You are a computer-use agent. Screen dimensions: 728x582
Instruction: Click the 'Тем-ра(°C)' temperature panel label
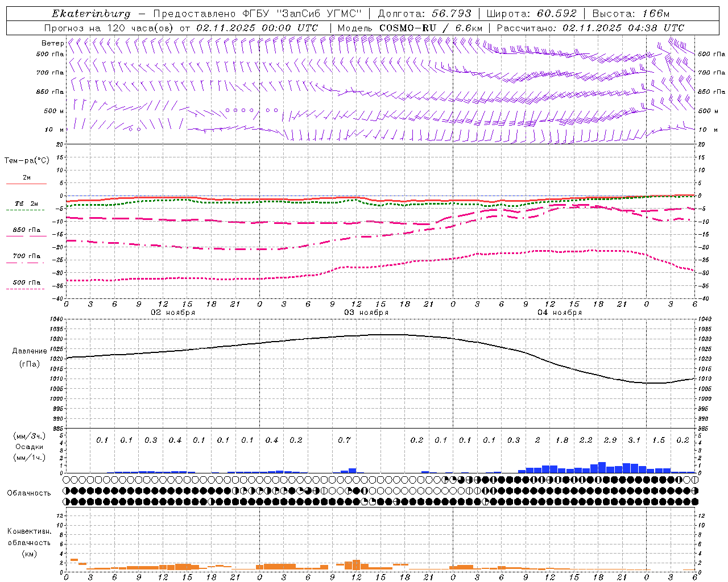27,161
